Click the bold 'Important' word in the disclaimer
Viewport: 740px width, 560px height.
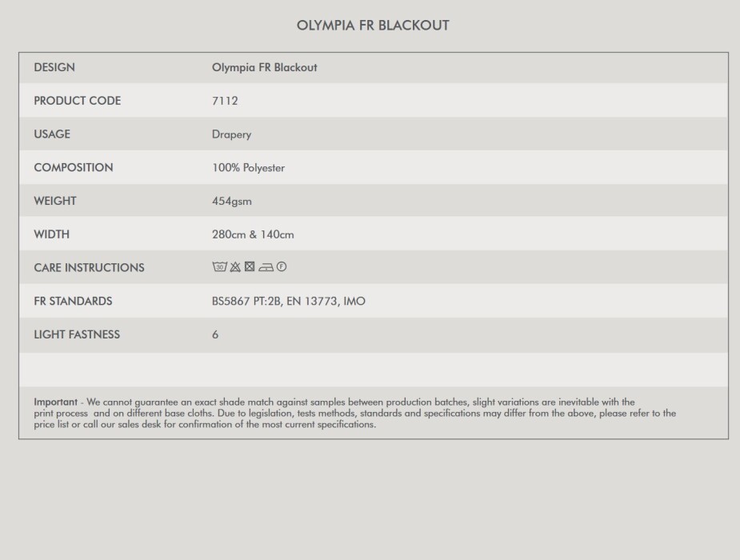point(55,402)
